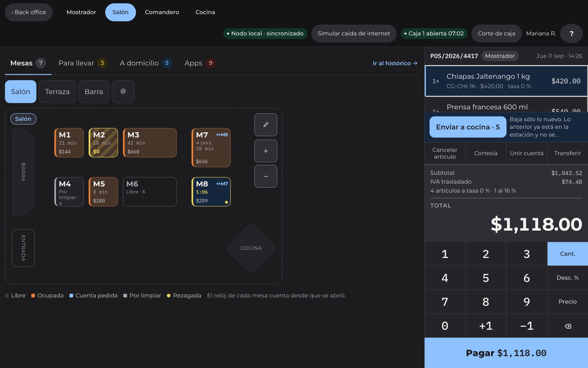Image resolution: width=588 pixels, height=368 pixels.
Task: Click the pencil edit layout button
Action: [266, 125]
